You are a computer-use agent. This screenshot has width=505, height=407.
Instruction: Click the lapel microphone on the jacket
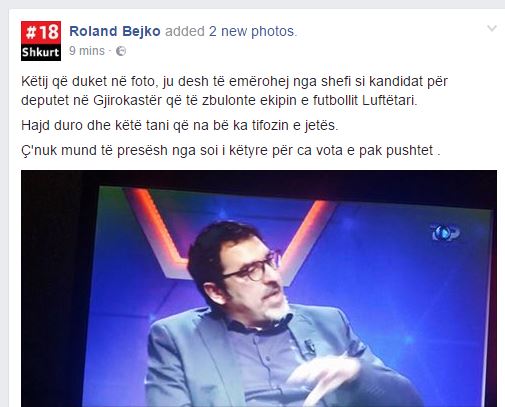[x=310, y=347]
